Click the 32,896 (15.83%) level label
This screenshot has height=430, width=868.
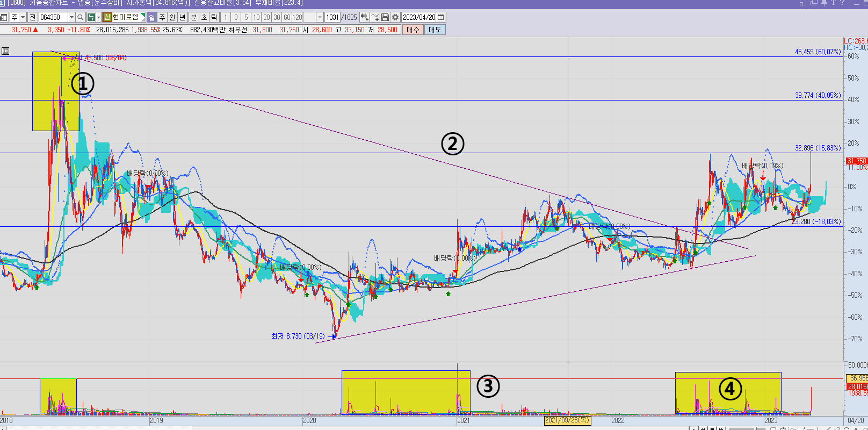(818, 148)
